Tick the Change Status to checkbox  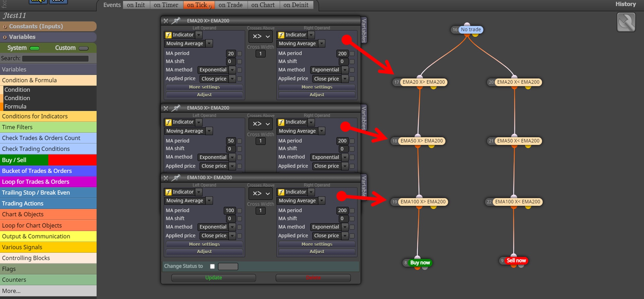(212, 266)
